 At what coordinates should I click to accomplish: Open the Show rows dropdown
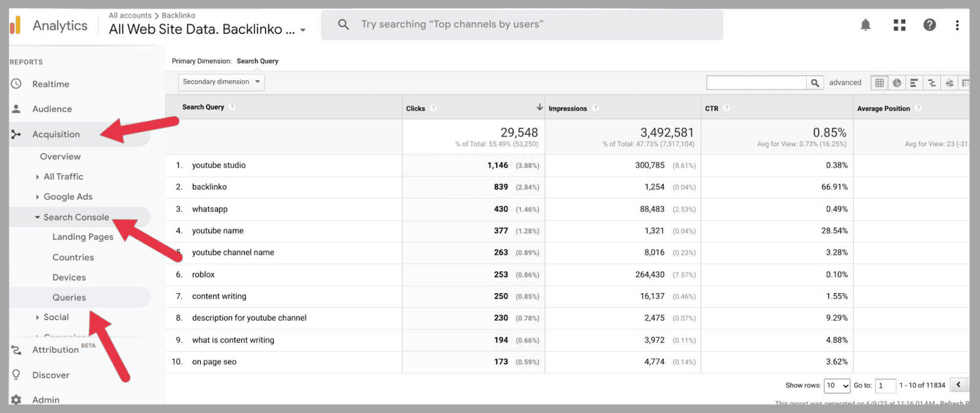[837, 385]
